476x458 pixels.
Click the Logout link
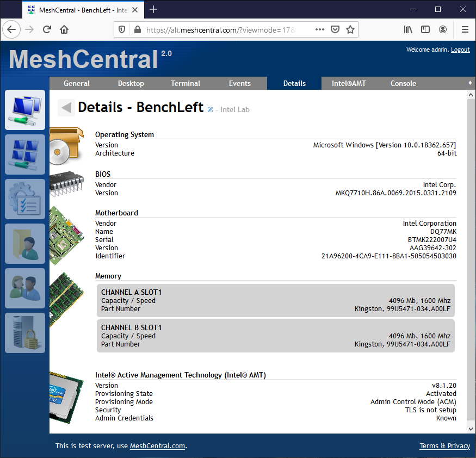click(460, 49)
